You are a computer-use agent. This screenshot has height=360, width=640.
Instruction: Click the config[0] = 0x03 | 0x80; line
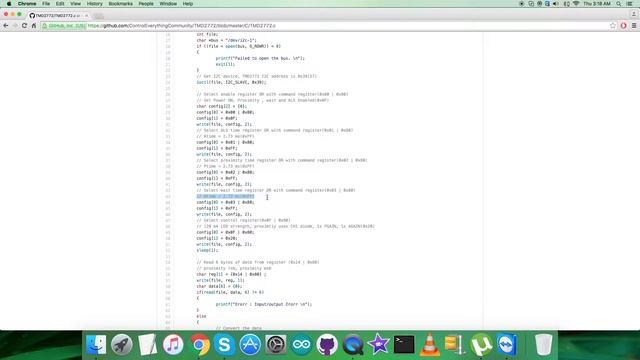(x=225, y=202)
